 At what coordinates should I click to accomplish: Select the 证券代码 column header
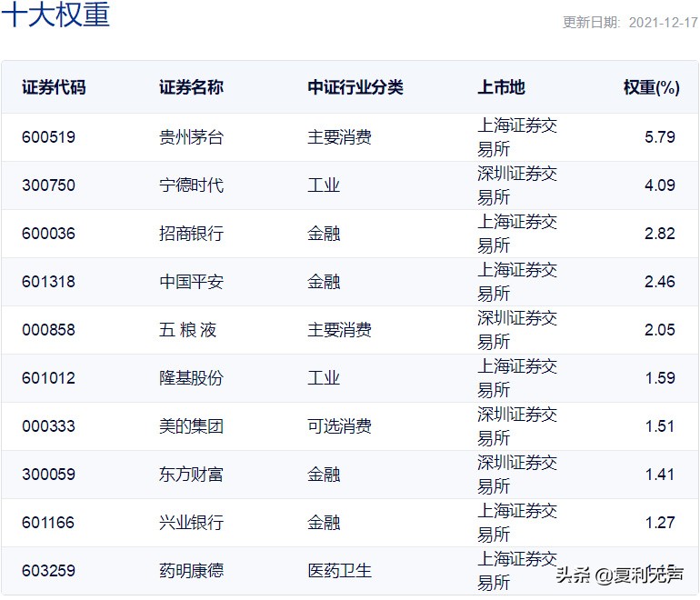[x=54, y=87]
